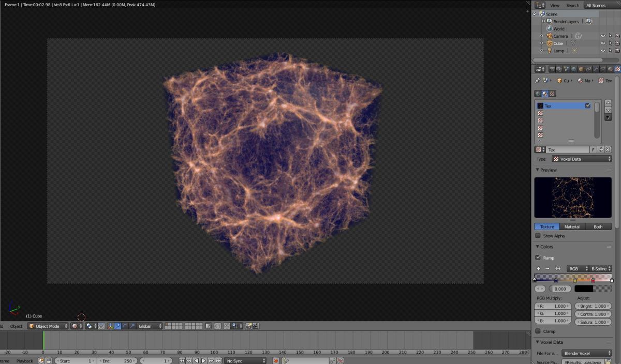
Task: Add color stop to ramp plus icon
Action: 538,269
